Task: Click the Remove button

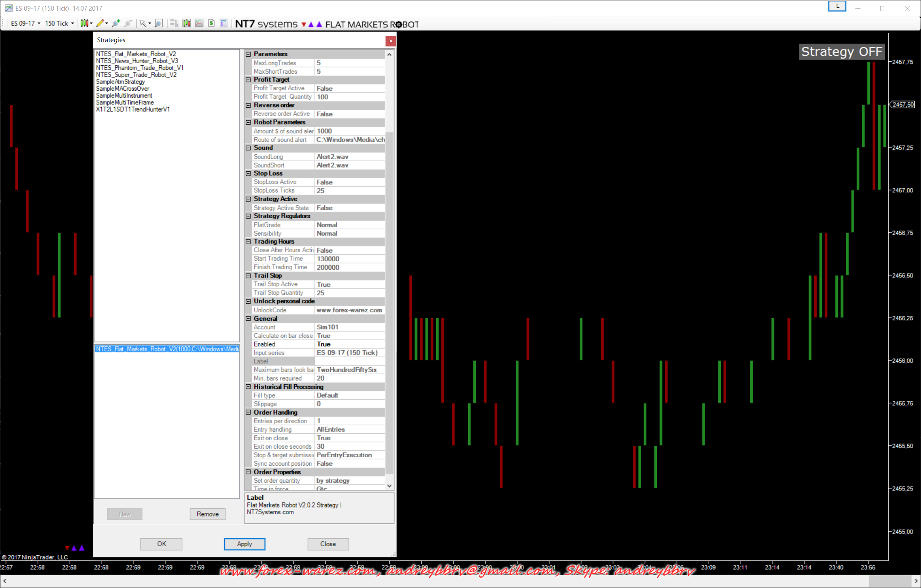Action: [x=207, y=514]
